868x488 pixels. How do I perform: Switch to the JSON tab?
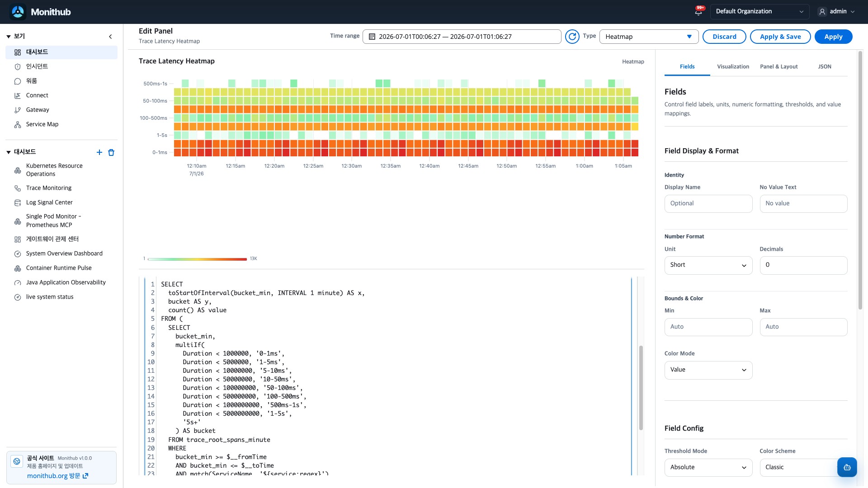[x=824, y=66]
